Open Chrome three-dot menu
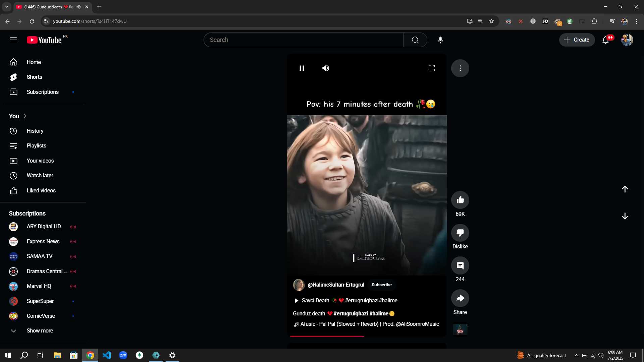 click(637, 21)
